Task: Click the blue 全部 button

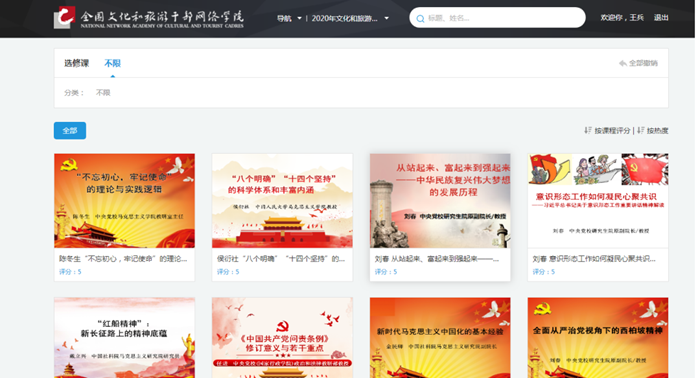Action: pyautogui.click(x=70, y=131)
